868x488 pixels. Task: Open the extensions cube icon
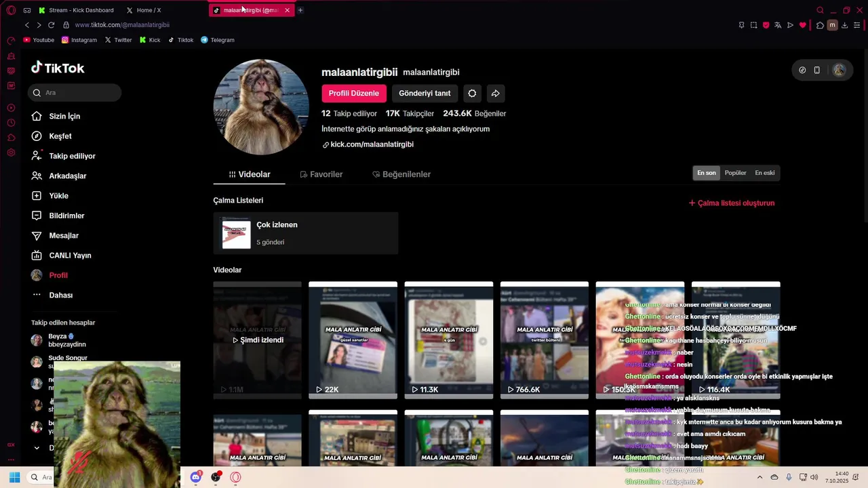pos(820,25)
